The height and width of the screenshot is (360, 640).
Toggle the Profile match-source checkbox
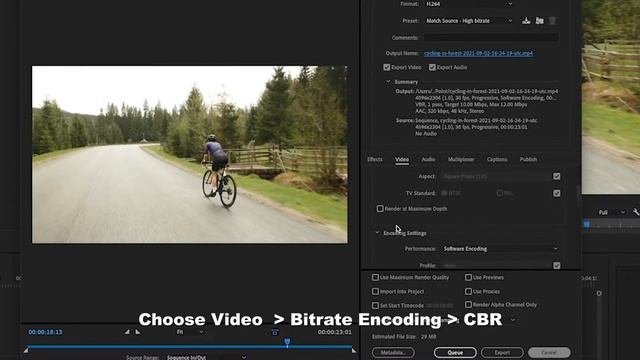coord(556,265)
